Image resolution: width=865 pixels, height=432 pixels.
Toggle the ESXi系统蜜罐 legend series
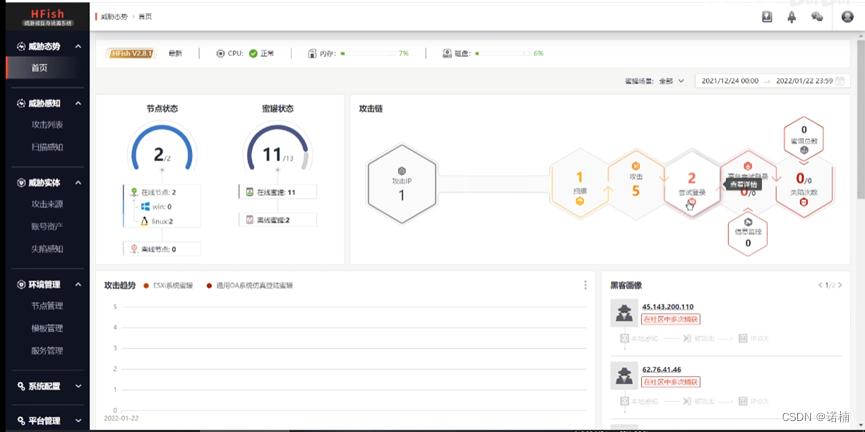click(169, 286)
